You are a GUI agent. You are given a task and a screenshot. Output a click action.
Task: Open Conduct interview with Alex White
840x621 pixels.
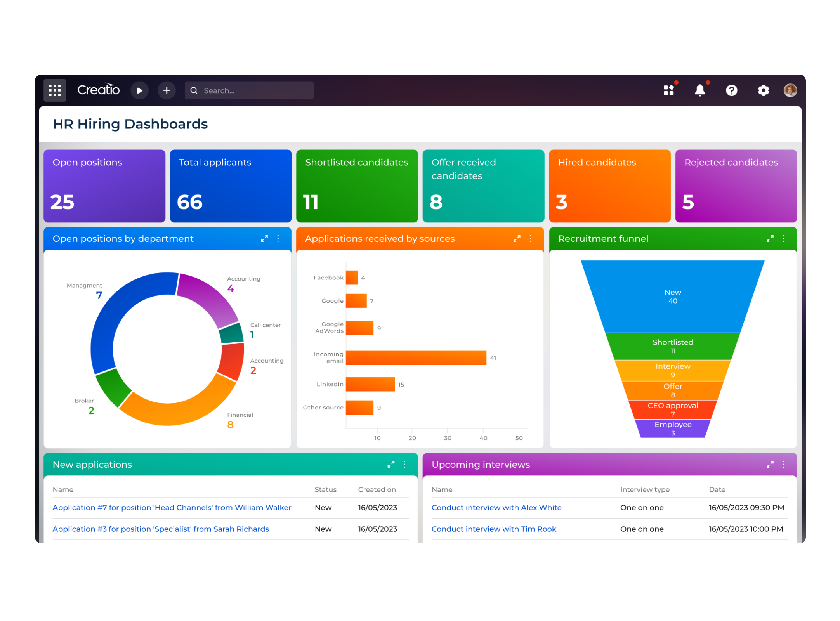pyautogui.click(x=496, y=507)
